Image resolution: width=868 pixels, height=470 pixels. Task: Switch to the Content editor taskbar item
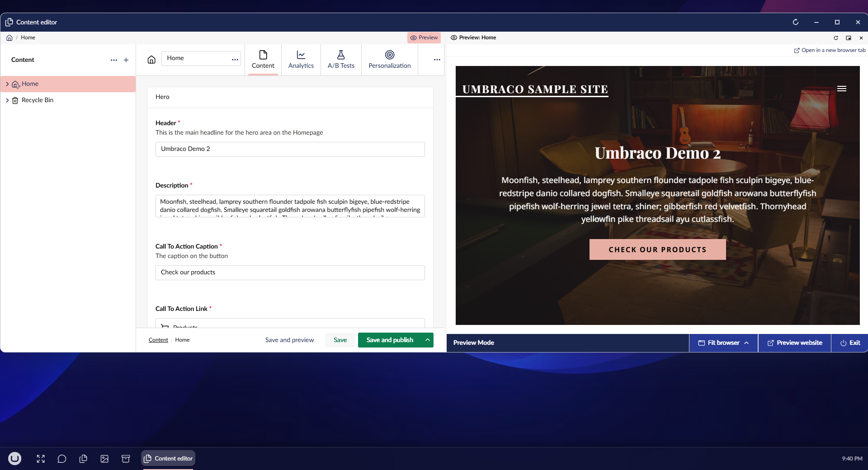point(168,458)
